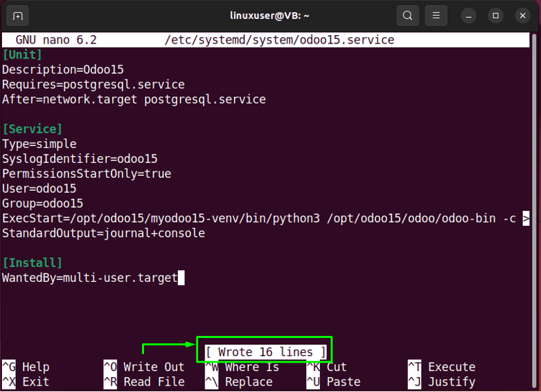Click the Description=Odoo15 line
Screen dimensions: 541x392
(x=63, y=70)
